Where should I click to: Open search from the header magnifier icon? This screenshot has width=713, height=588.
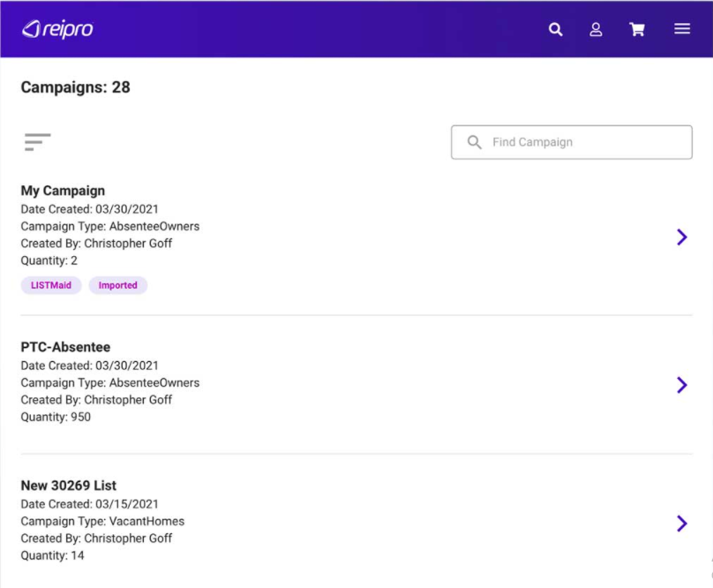(x=556, y=29)
